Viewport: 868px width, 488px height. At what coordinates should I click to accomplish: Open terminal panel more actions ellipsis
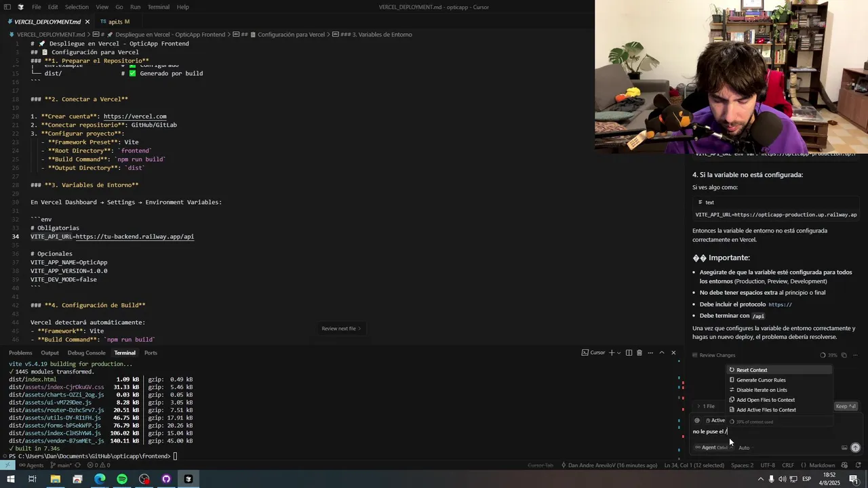[650, 352]
